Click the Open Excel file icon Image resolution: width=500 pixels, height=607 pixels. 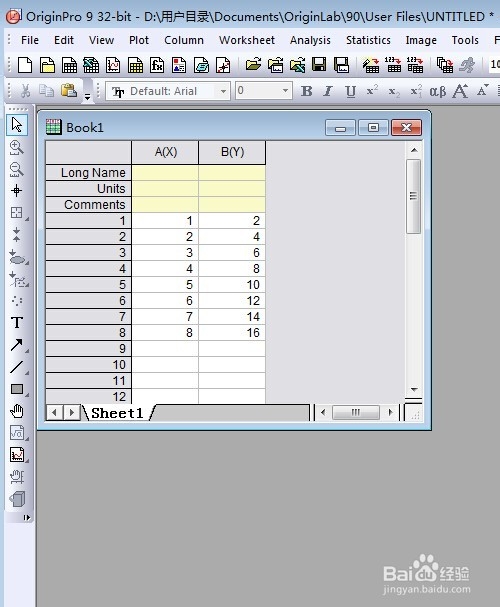[x=297, y=65]
